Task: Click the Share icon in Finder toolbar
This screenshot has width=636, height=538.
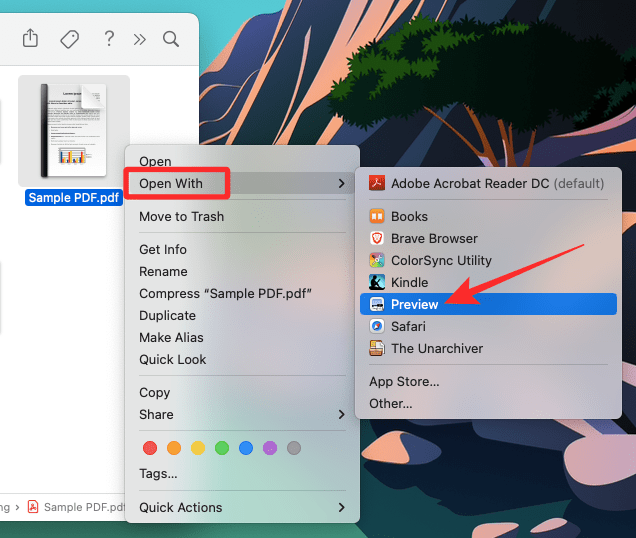Action: click(x=30, y=38)
